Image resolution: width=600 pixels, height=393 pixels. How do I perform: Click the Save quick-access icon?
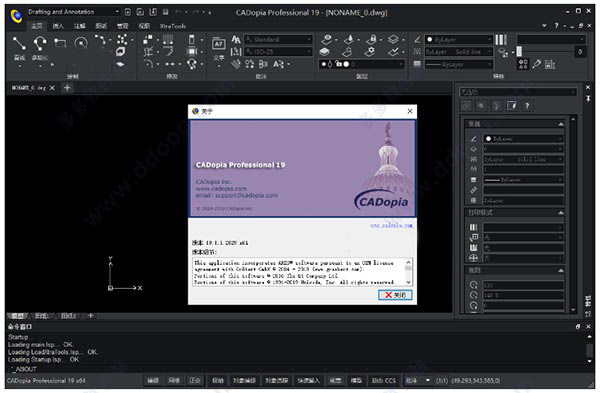click(x=153, y=12)
